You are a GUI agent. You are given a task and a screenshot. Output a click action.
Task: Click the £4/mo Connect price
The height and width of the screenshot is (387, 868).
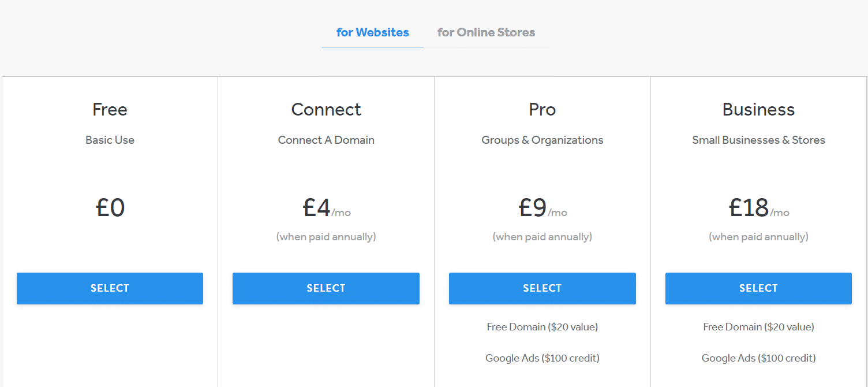pyautogui.click(x=327, y=207)
